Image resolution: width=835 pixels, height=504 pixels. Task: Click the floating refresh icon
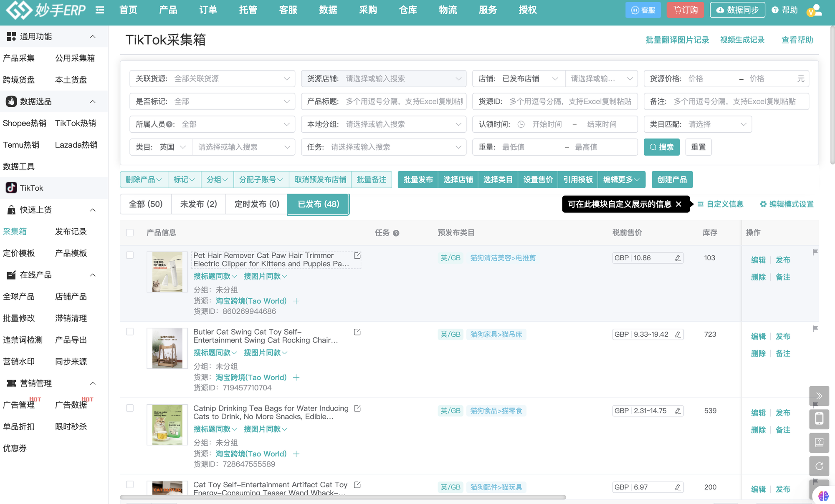pyautogui.click(x=819, y=466)
